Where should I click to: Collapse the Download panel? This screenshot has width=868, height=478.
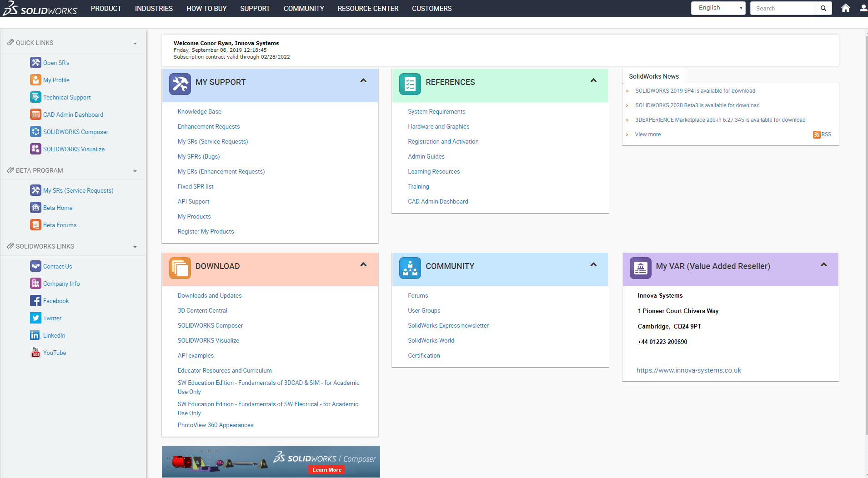(x=363, y=265)
